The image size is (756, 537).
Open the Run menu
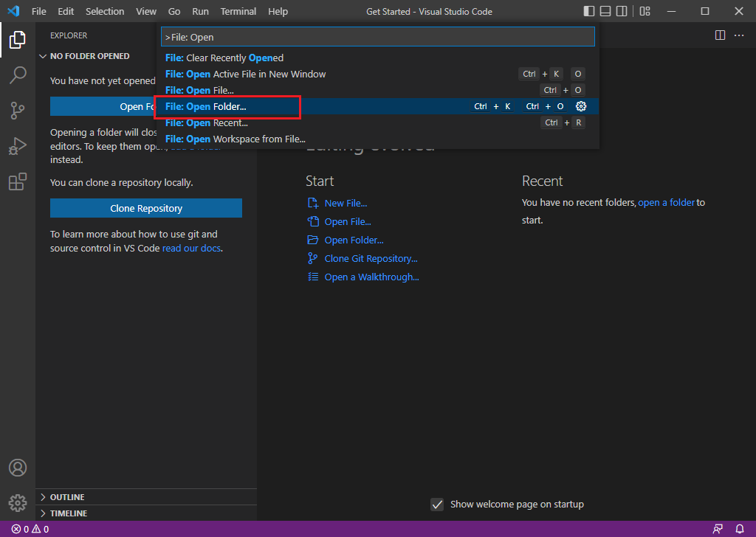(200, 11)
